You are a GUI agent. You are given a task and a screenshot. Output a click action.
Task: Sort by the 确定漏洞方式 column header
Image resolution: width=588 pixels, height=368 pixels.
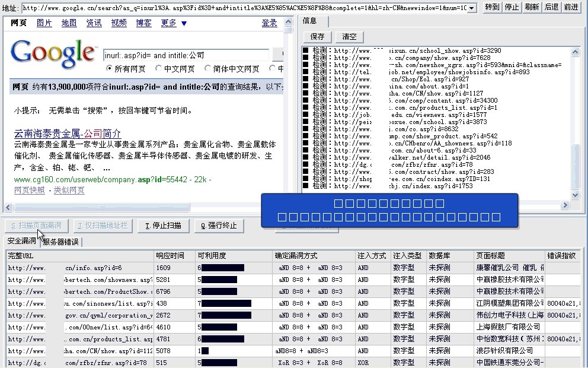point(314,256)
